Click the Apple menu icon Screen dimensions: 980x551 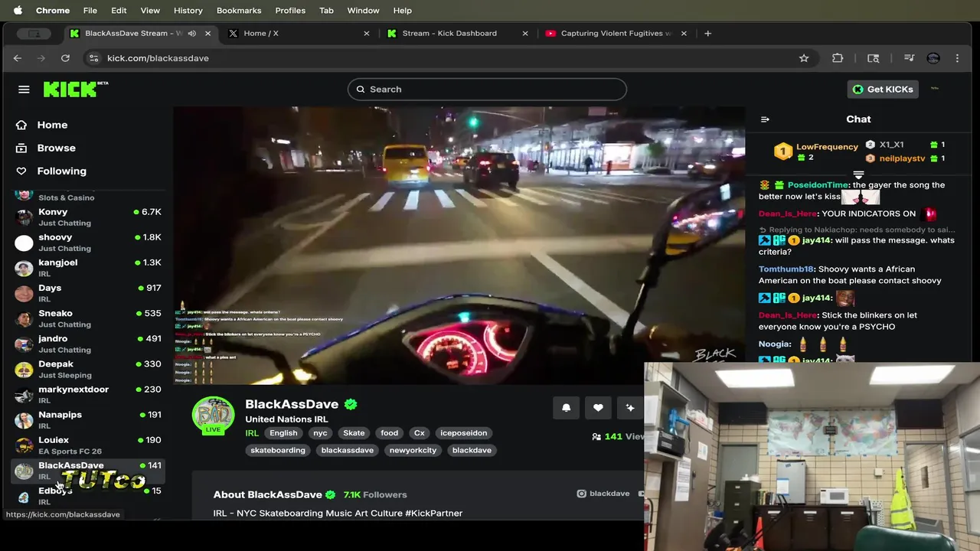coord(18,11)
